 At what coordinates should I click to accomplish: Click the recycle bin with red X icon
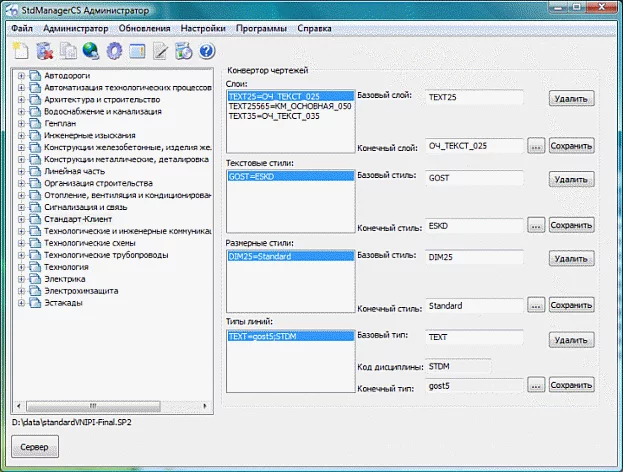coord(43,50)
